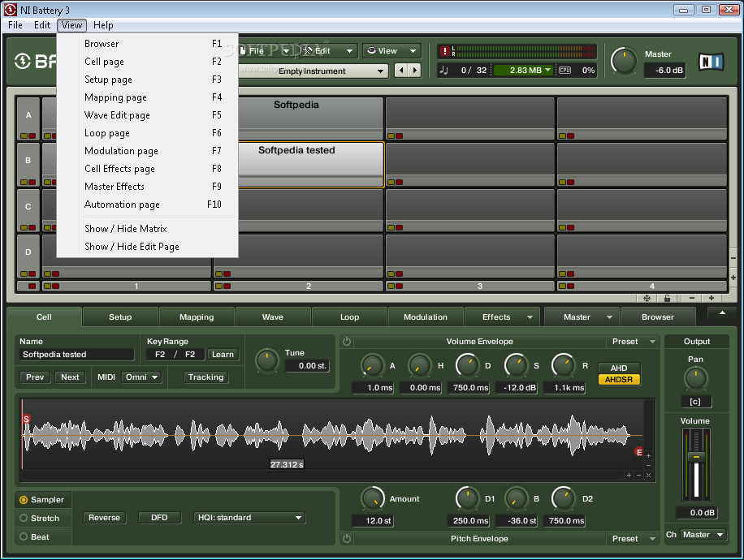Click the Prev cell button
This screenshot has width=744, height=560.
[x=35, y=377]
